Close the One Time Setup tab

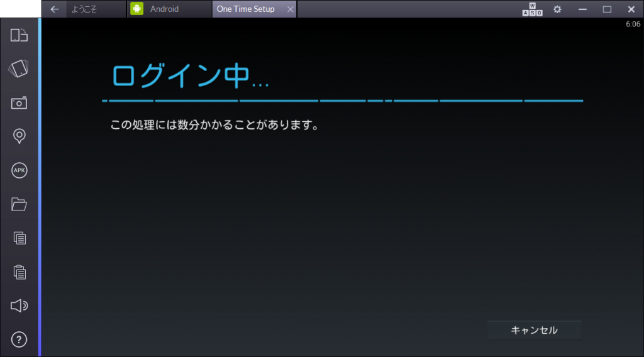(x=291, y=9)
